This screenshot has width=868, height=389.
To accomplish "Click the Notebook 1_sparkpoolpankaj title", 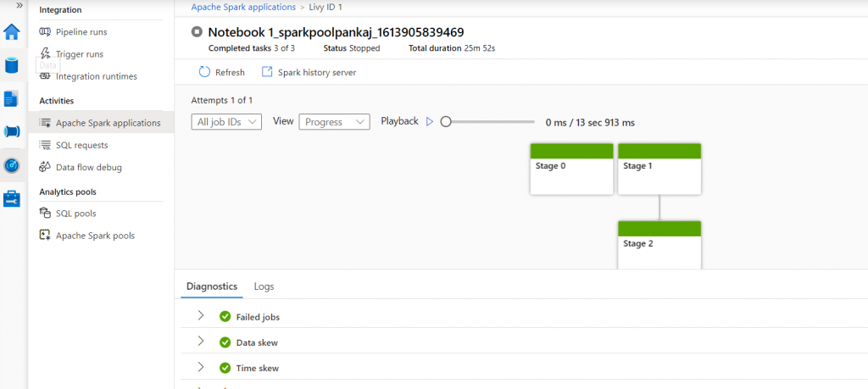I will 336,31.
